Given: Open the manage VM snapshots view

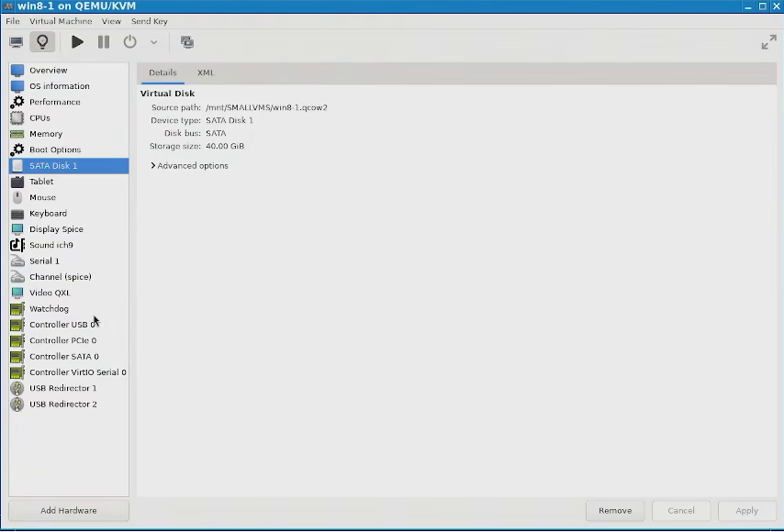Looking at the screenshot, I should 187,42.
